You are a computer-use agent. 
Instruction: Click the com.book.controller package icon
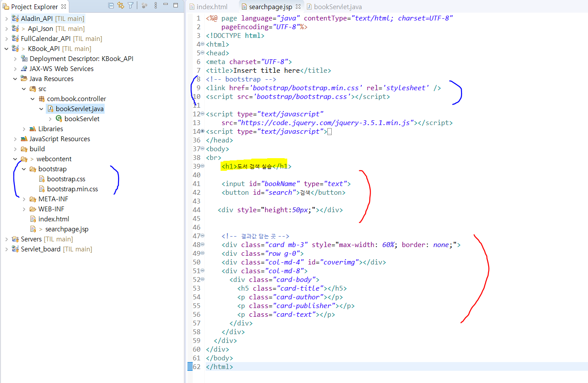[x=41, y=99]
